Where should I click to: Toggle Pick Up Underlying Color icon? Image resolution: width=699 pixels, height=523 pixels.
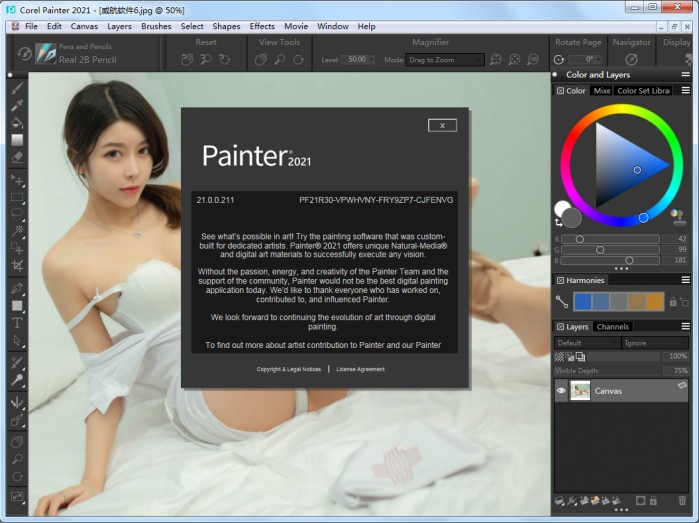tap(570, 356)
